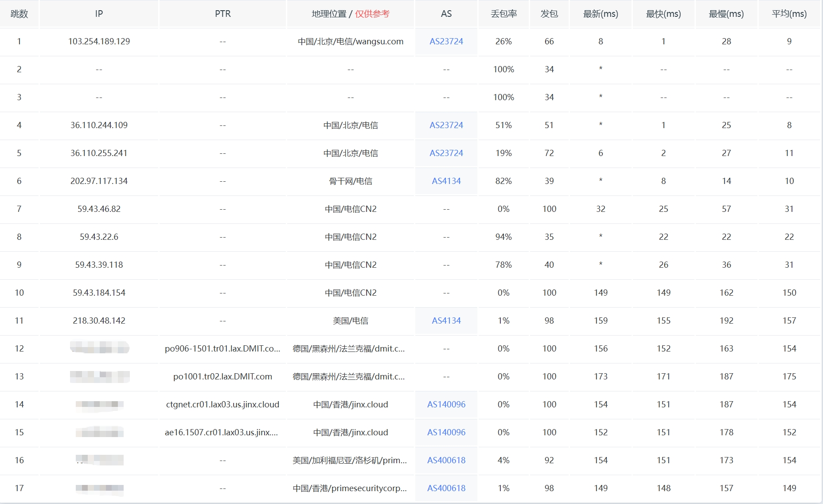Click the 平均(ms) column header
The height and width of the screenshot is (504, 823).
click(789, 14)
